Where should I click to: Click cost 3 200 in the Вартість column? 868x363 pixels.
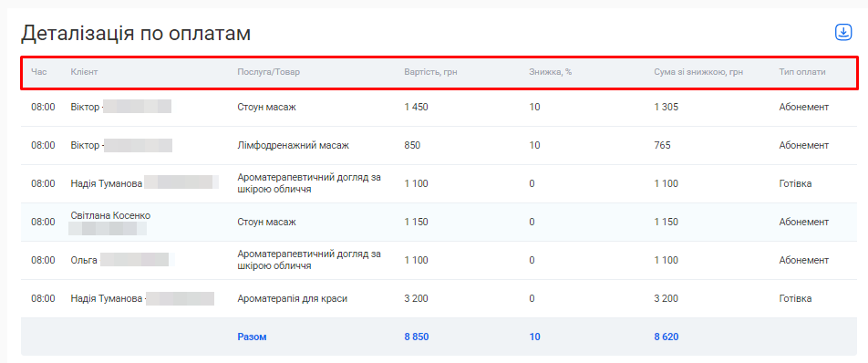417,299
